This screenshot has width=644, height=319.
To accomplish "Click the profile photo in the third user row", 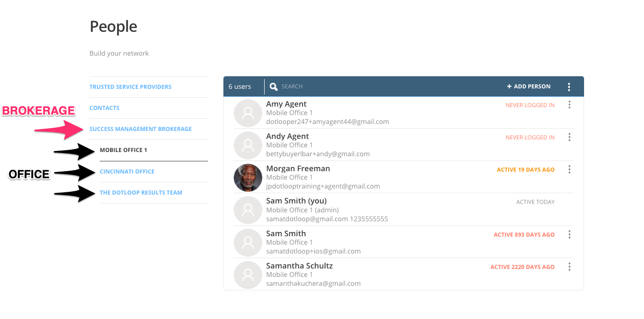I will [248, 178].
